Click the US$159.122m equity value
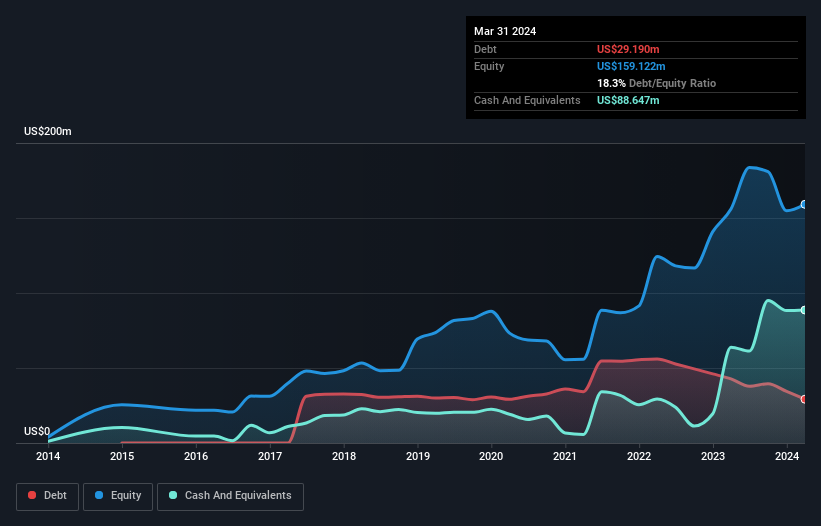 click(631, 66)
